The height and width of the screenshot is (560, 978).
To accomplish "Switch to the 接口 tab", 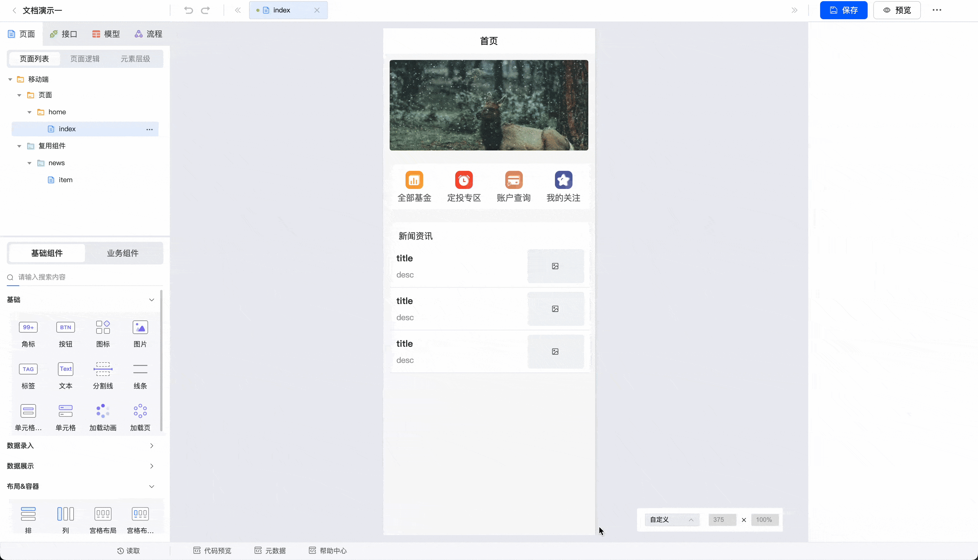I will point(63,34).
